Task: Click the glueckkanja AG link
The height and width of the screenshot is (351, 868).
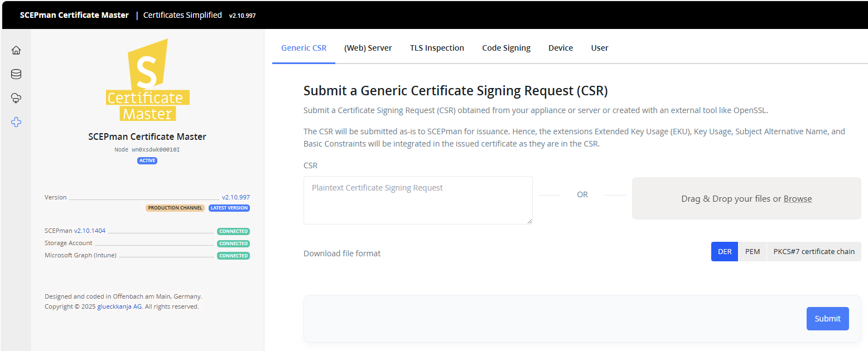Action: [119, 306]
